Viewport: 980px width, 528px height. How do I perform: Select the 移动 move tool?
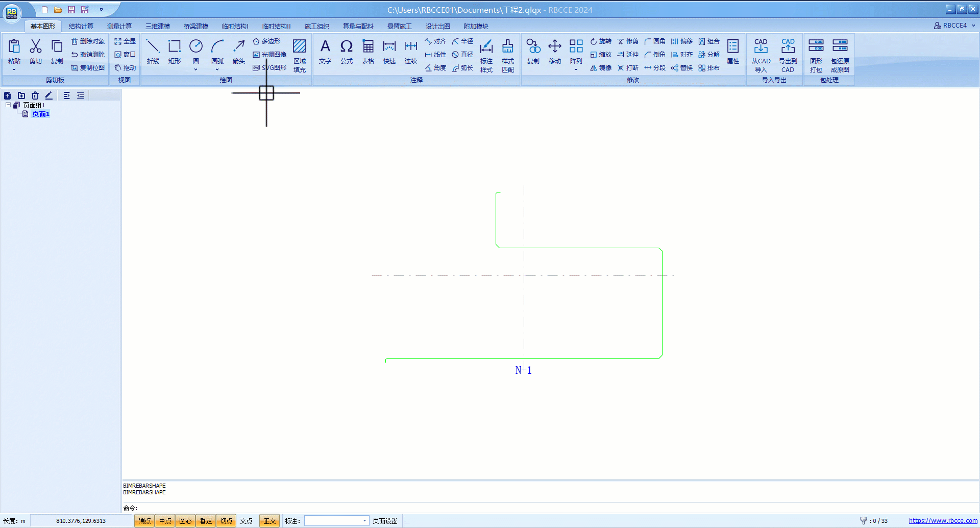555,51
